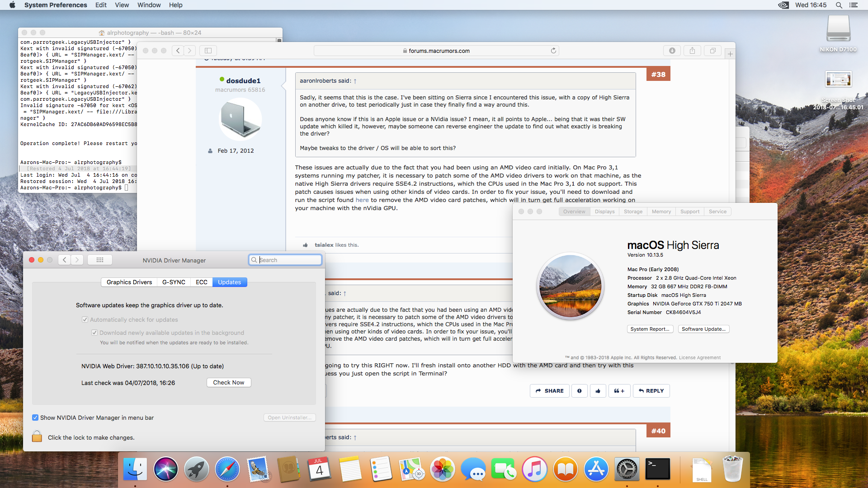Open Trash in the Dock

(x=732, y=469)
